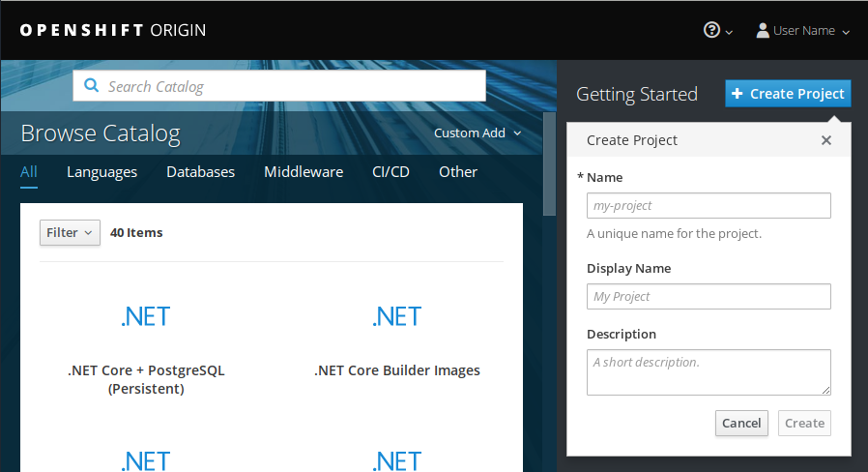Close the Create Project popover

pos(825,140)
